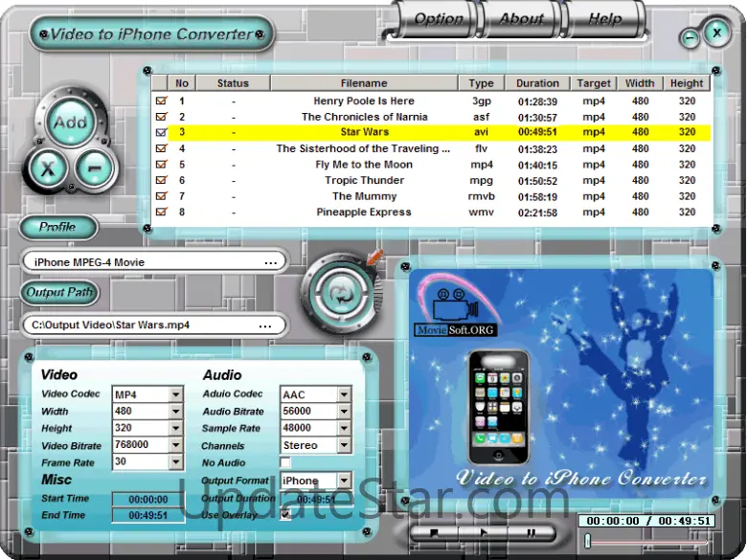Open the Option menu

click(439, 19)
